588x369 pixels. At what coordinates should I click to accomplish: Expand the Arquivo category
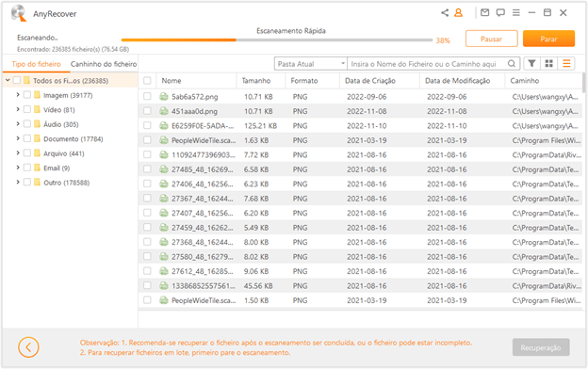click(x=18, y=152)
